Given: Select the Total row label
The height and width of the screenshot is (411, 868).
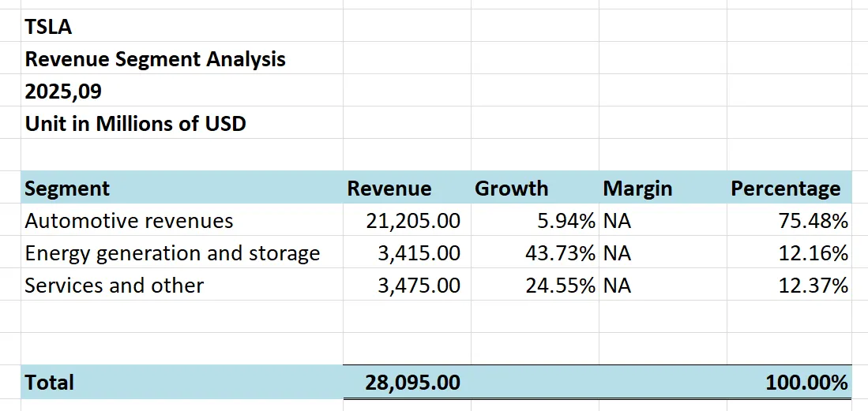Looking at the screenshot, I should [182, 382].
